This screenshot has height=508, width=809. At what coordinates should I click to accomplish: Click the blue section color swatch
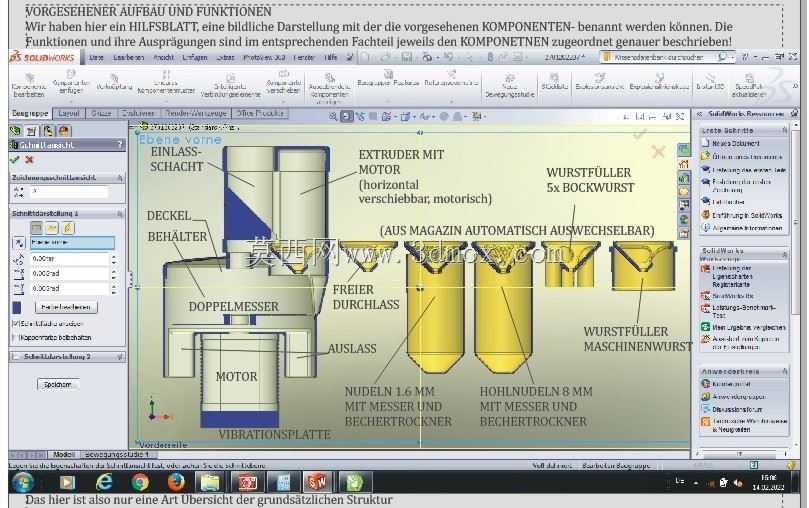point(17,307)
